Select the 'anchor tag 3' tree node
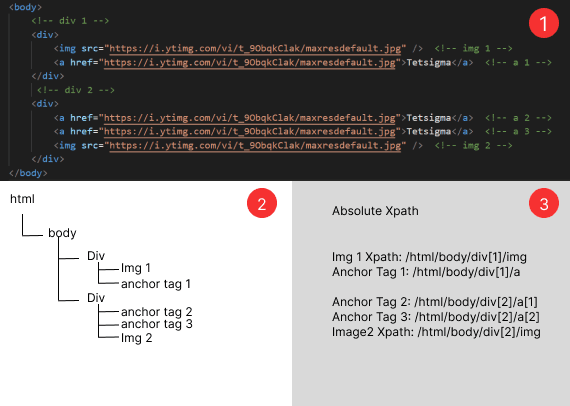This screenshot has height=406, width=570. coord(156,324)
